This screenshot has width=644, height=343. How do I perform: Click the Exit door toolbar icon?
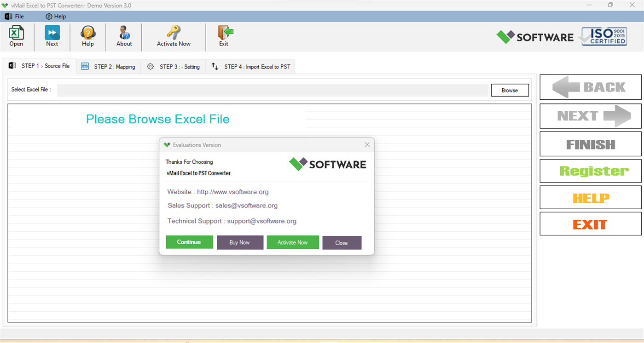[x=224, y=33]
